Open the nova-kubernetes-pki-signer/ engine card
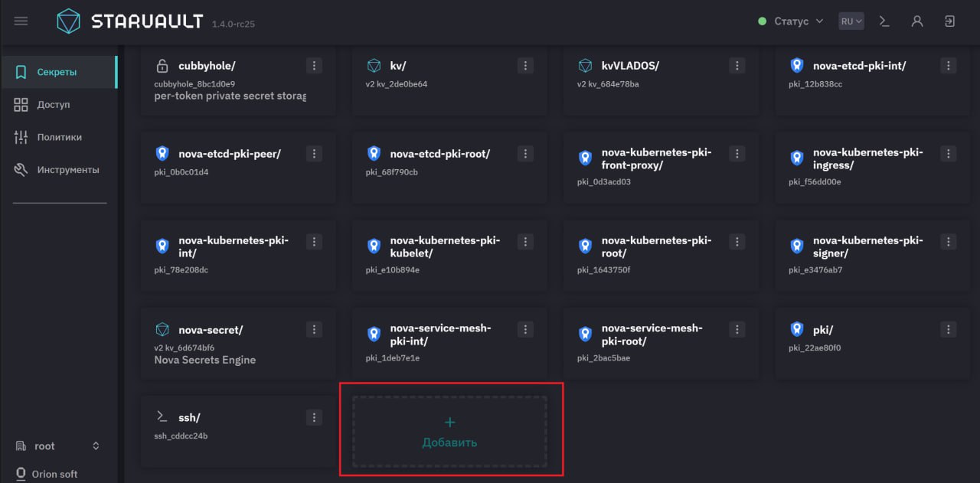This screenshot has height=483, width=980. tap(873, 257)
